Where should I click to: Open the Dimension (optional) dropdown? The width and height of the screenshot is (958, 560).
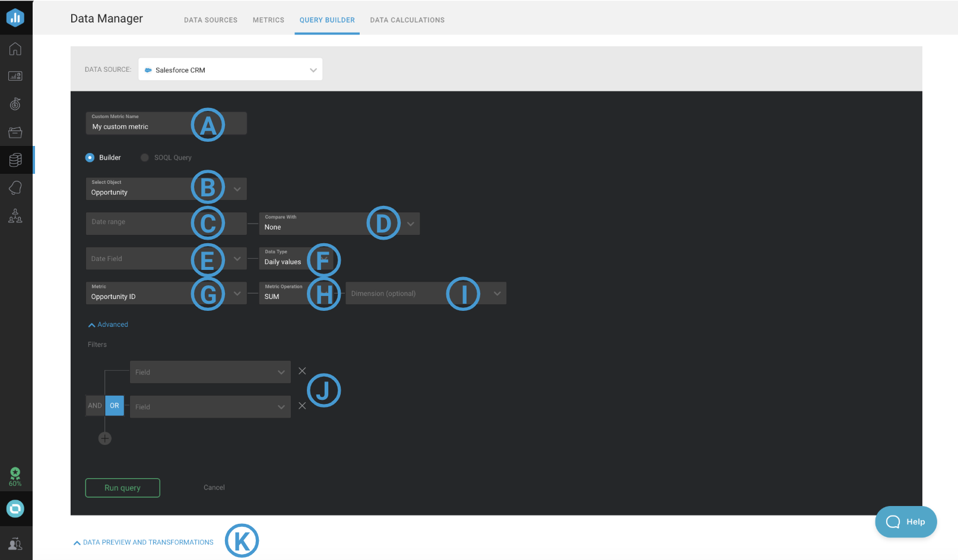[x=426, y=293]
